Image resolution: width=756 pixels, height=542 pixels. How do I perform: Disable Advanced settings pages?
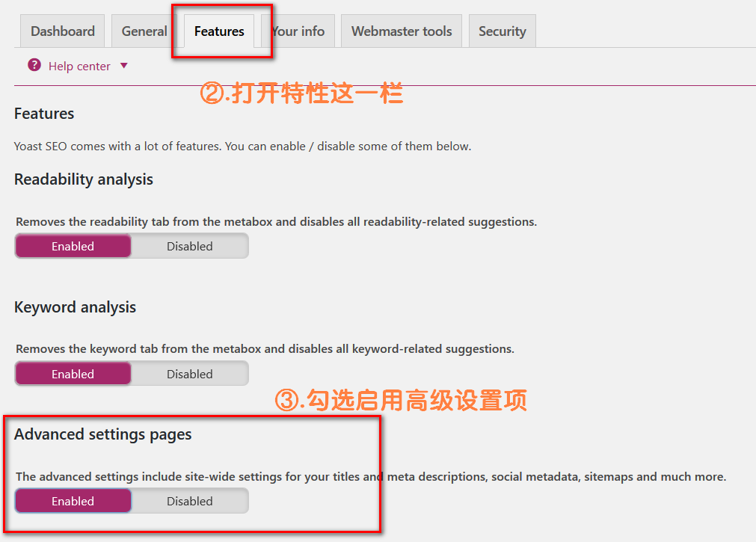pos(190,502)
